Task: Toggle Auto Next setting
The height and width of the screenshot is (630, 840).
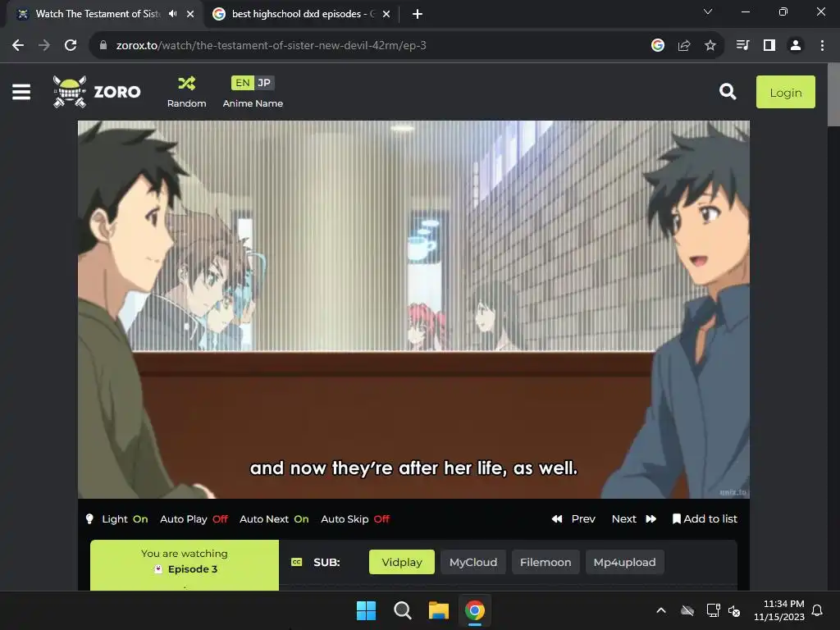Action: (x=274, y=519)
